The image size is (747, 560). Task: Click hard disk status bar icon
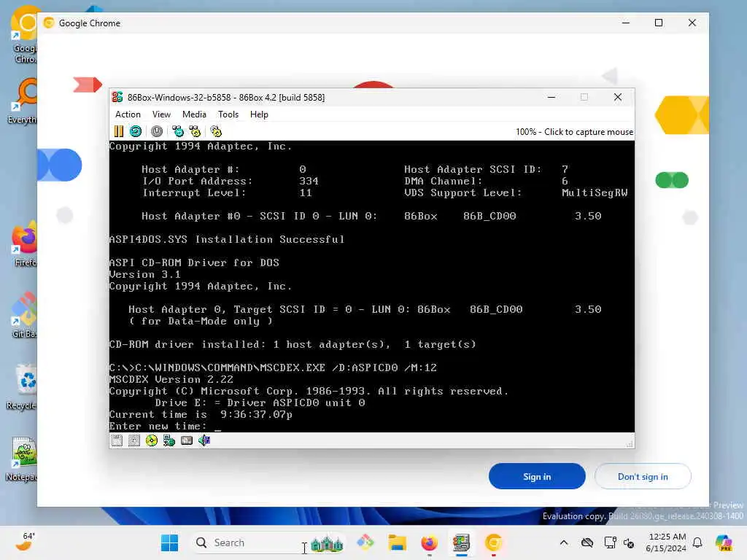187,440
